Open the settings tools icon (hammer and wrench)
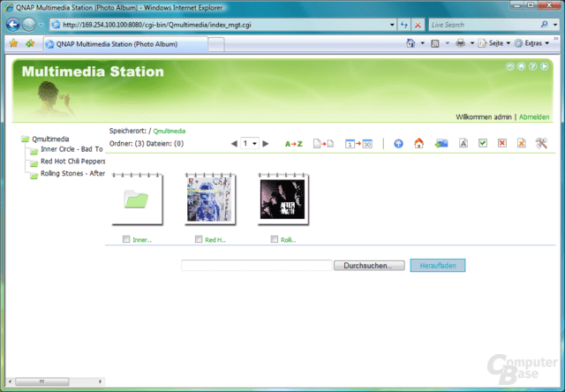The width and height of the screenshot is (565, 392). tap(541, 143)
